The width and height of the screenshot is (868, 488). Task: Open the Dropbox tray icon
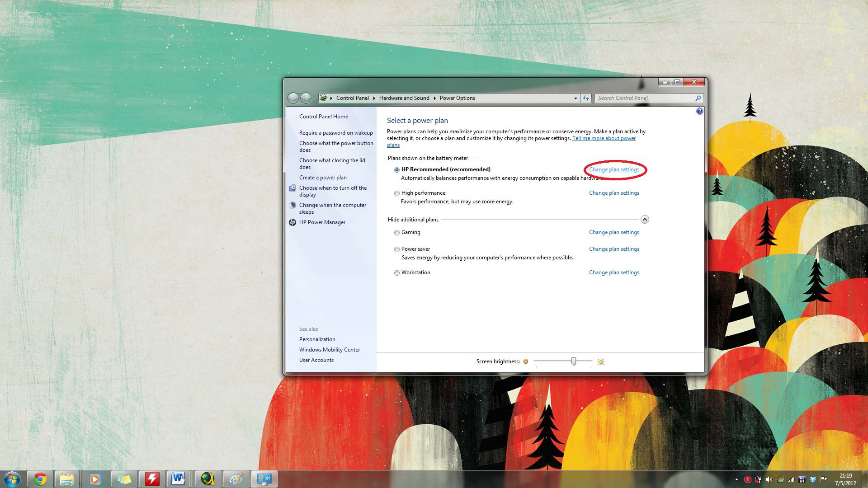[x=812, y=479]
